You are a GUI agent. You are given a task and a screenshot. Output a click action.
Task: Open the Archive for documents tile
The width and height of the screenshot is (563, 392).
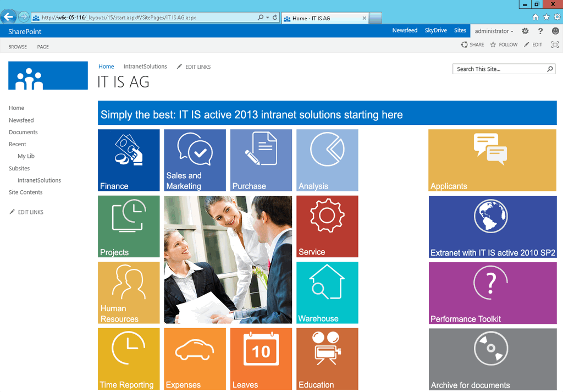click(492, 360)
